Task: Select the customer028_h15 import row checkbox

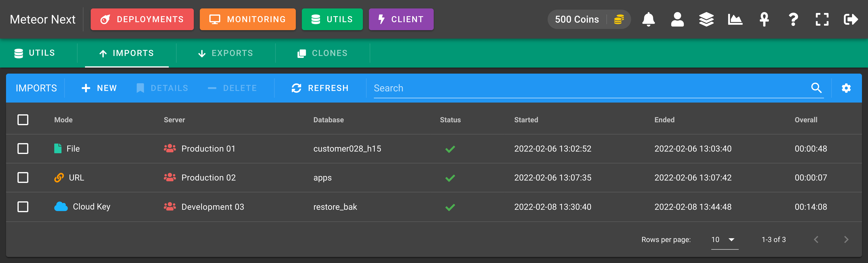Action: [23, 149]
